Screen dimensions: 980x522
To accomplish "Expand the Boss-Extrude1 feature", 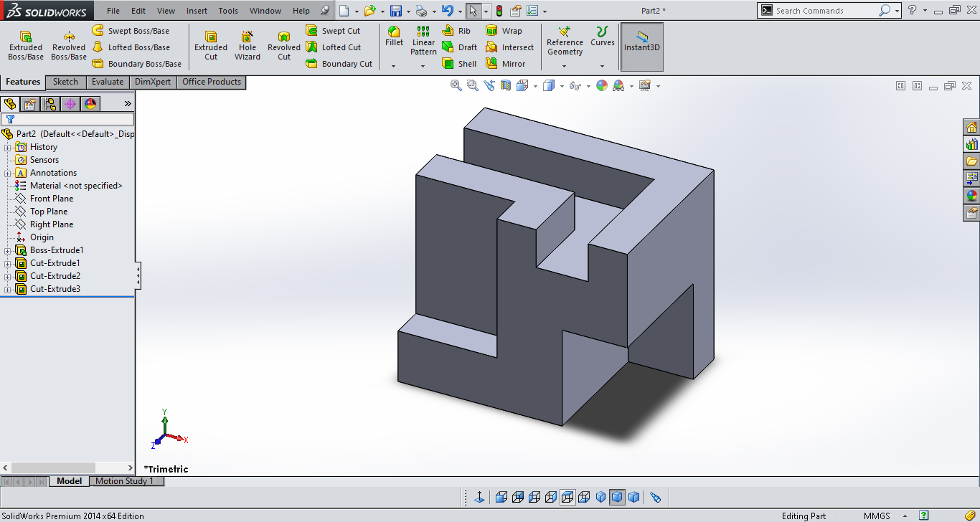I will tap(8, 250).
